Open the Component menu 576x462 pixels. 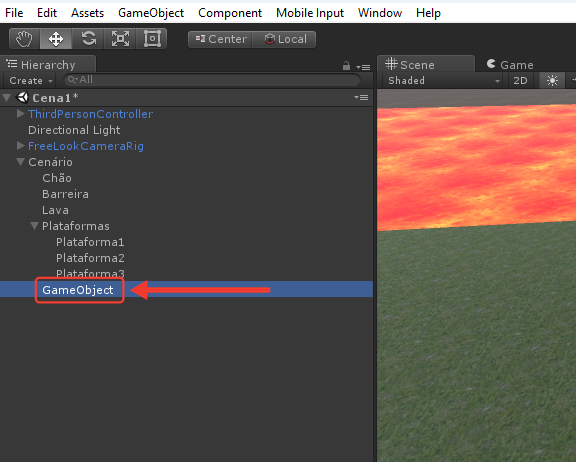click(230, 13)
